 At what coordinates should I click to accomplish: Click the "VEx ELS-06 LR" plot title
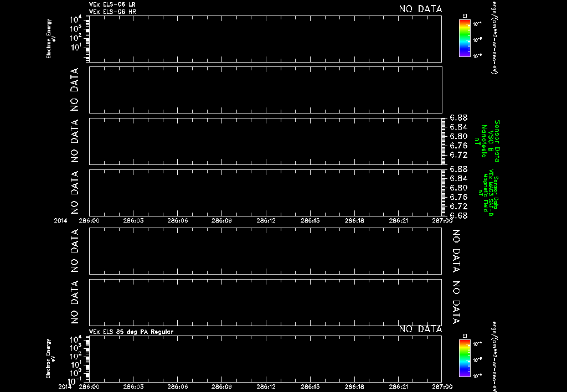[112, 4]
